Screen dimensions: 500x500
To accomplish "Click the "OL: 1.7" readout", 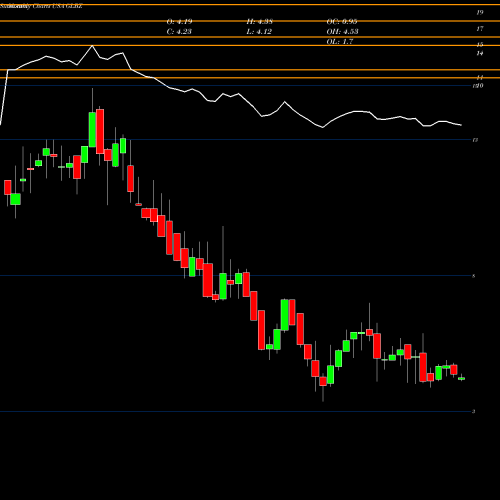I will tap(340, 42).
